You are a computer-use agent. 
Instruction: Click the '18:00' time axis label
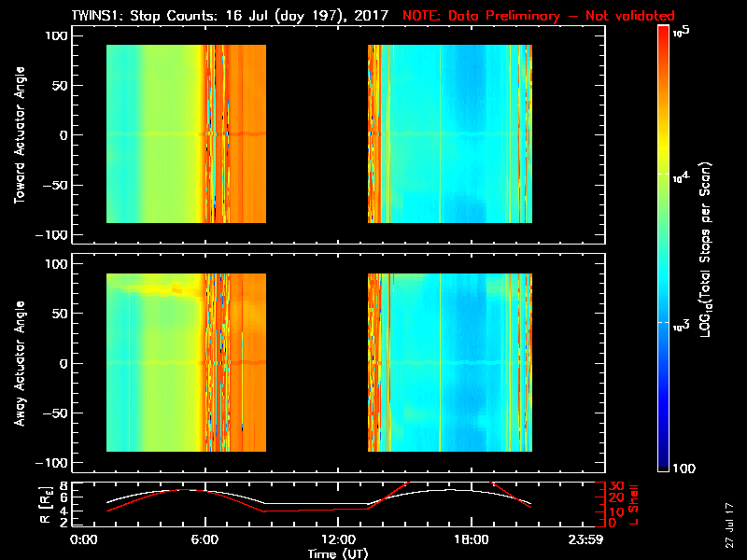tap(472, 540)
